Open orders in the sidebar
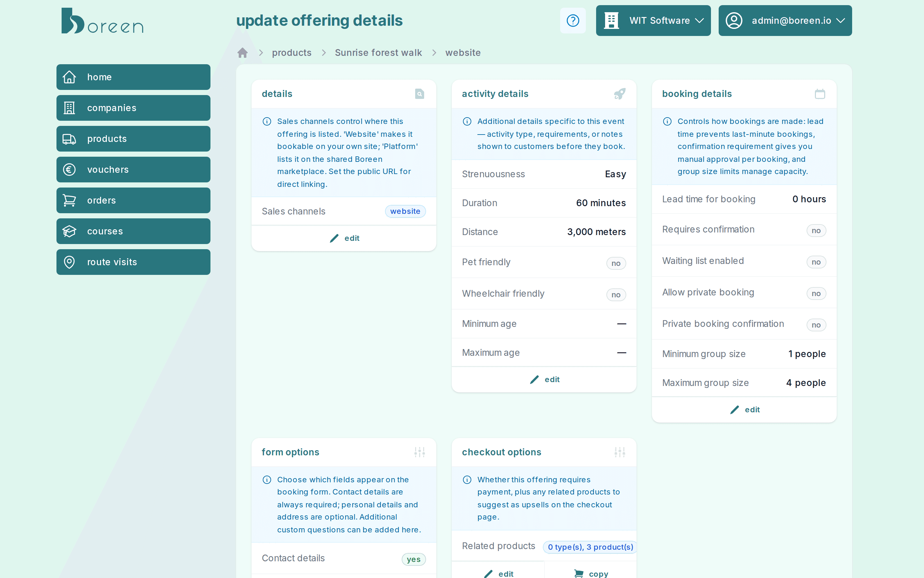 133,200
